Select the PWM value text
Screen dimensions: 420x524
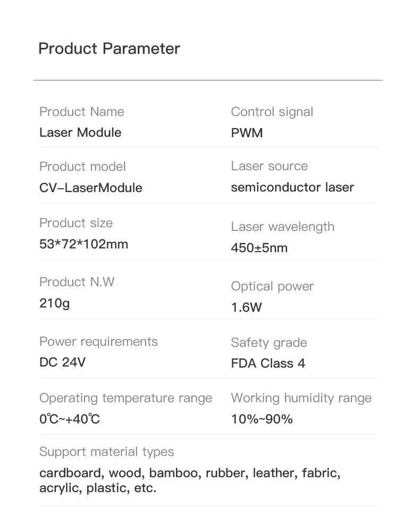coord(247,132)
